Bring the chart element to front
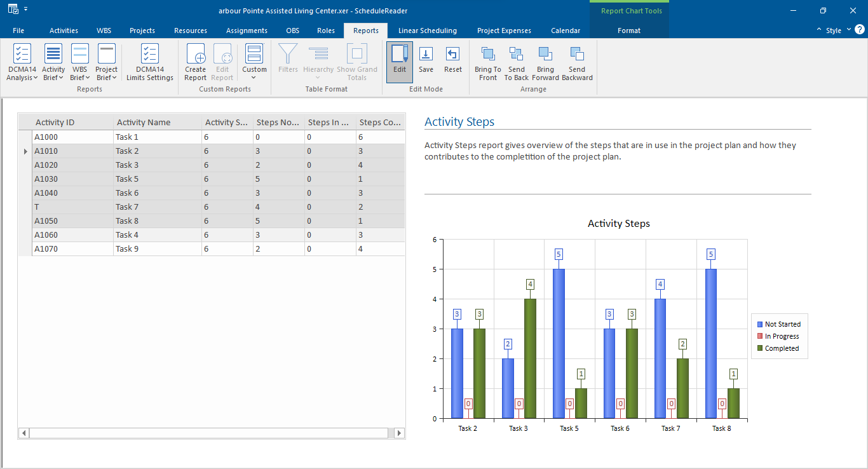This screenshot has height=469, width=868. [x=487, y=62]
